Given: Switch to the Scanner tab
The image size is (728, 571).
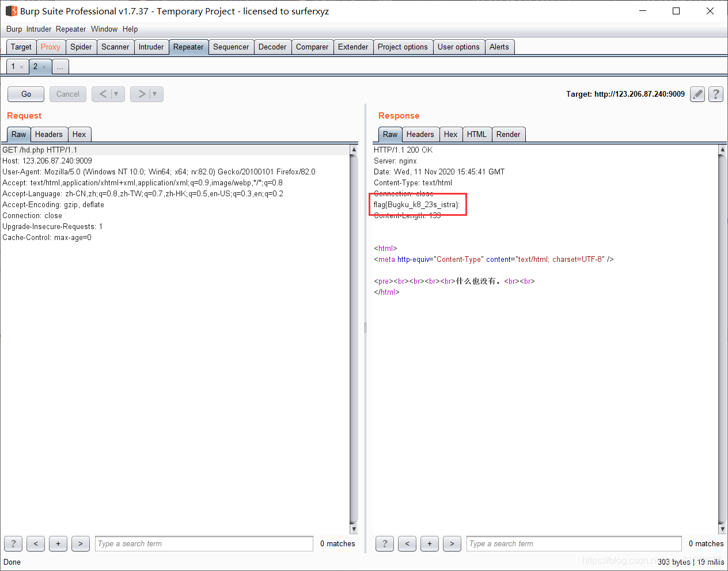Looking at the screenshot, I should point(115,47).
